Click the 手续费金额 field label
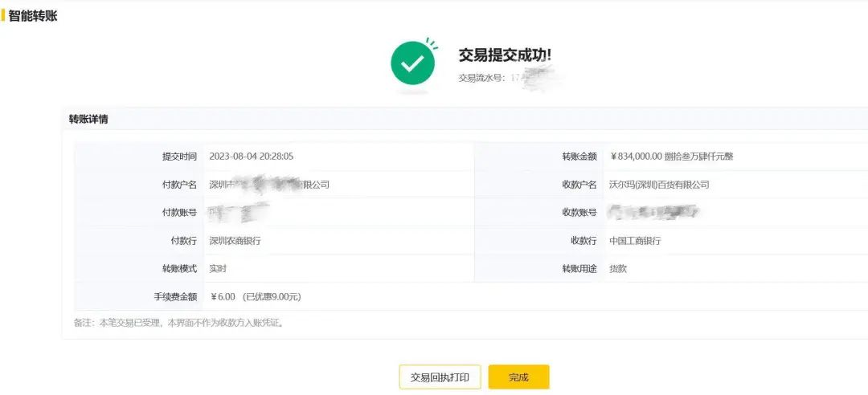The width and height of the screenshot is (868, 395). (175, 297)
